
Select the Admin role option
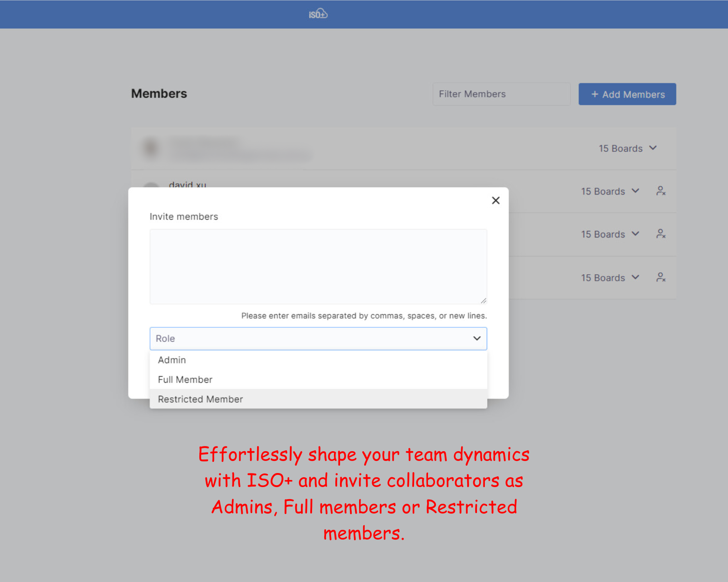coord(172,360)
